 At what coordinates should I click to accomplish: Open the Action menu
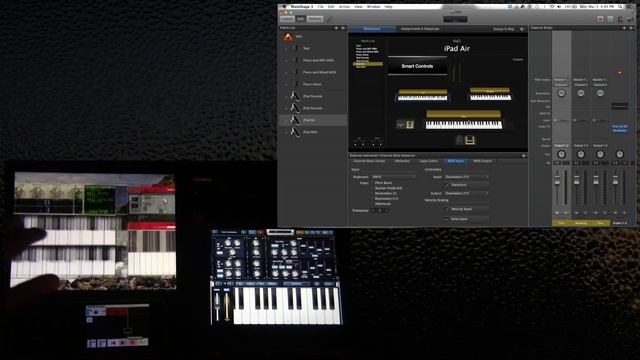point(344,7)
